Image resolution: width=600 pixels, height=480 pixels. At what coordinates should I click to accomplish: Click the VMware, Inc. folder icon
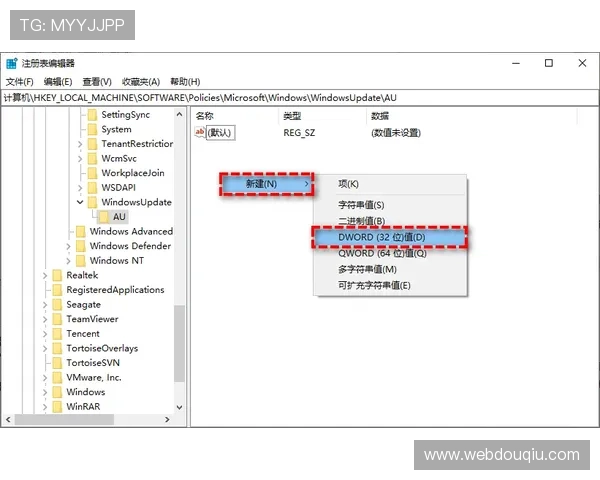(x=57, y=377)
